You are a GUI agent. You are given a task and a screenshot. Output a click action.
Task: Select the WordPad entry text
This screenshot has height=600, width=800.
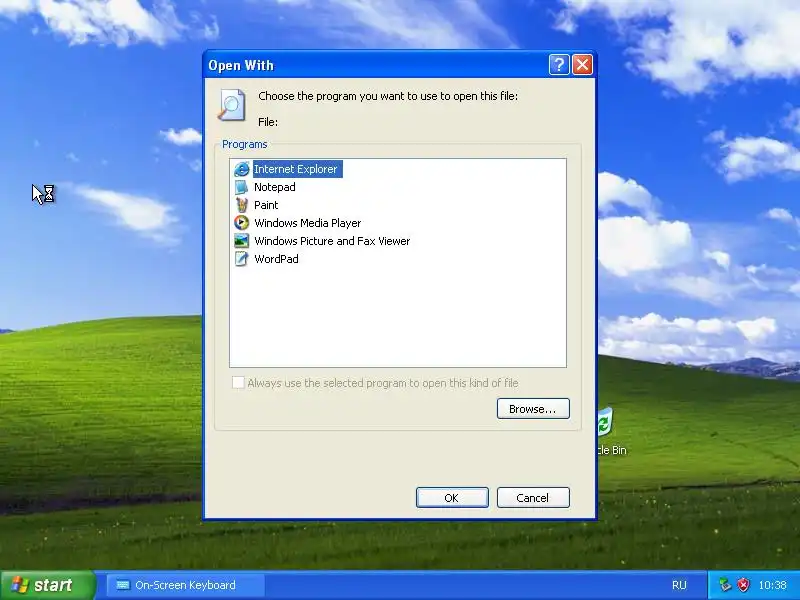click(276, 259)
